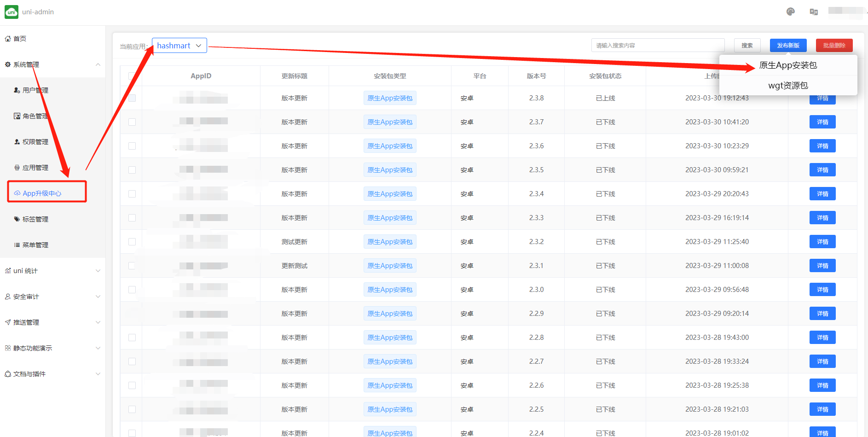Click the 搜索 search button
The width and height of the screenshot is (868, 437).
(x=747, y=46)
